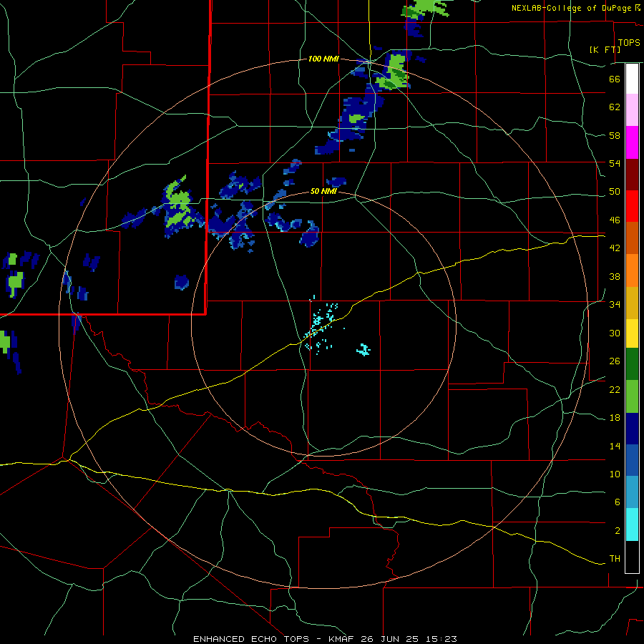
Task: Click legend value 42
Action: coord(615,248)
